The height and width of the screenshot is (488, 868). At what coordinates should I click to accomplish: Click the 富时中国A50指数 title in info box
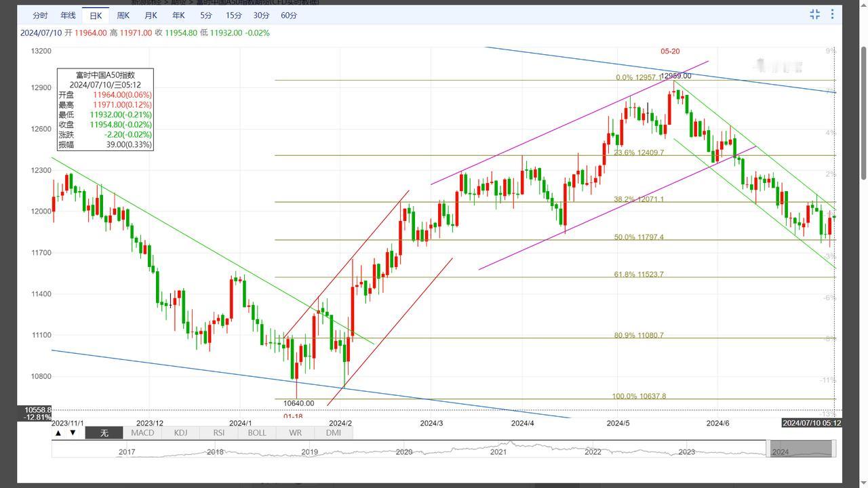point(105,75)
